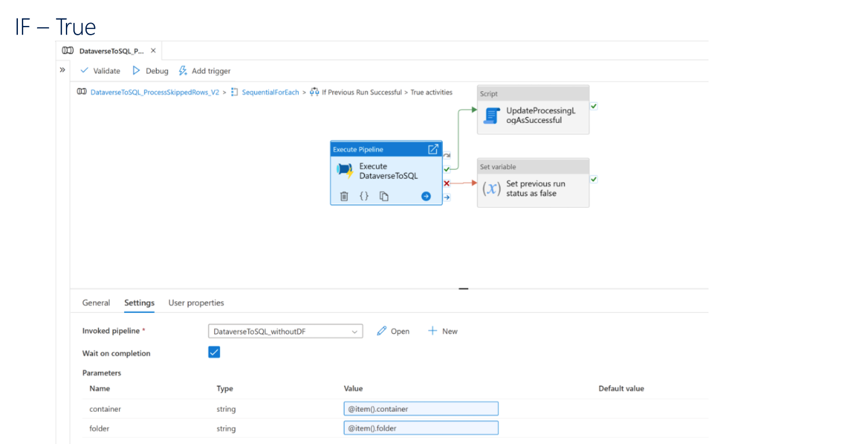
Task: Edit the container parameter value field
Action: (421, 409)
